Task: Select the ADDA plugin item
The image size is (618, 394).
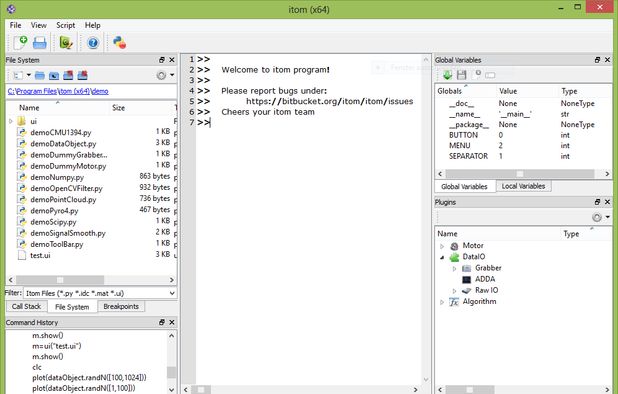Action: 484,279
